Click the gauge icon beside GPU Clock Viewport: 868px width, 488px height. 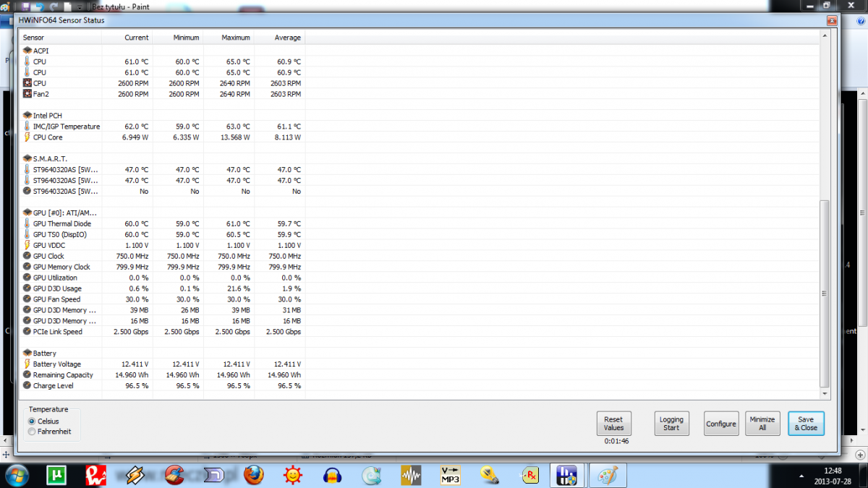pos(27,256)
